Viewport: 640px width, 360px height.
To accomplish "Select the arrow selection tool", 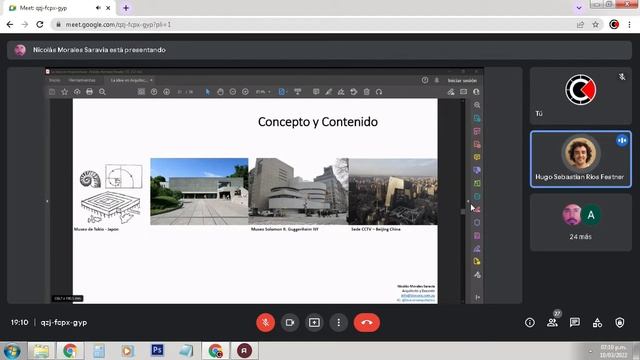I will coord(207,92).
